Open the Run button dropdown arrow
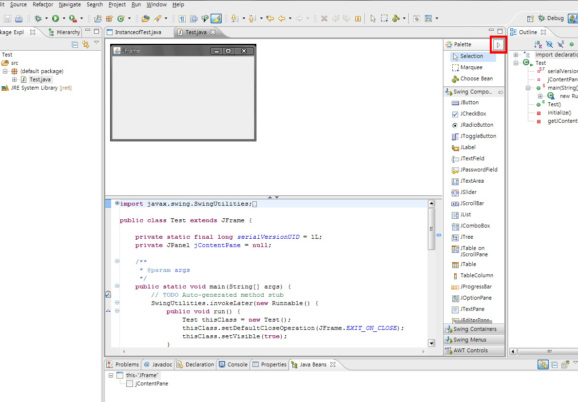Image resolution: width=578 pixels, height=402 pixels. point(64,18)
